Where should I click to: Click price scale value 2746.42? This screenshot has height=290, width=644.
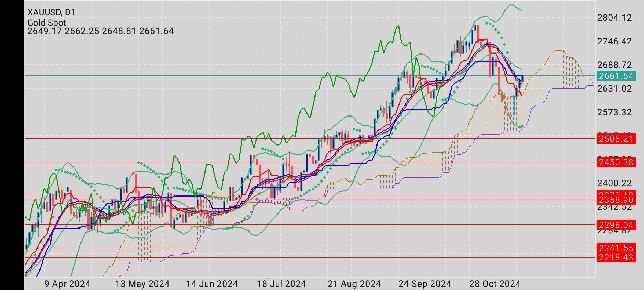pos(614,41)
